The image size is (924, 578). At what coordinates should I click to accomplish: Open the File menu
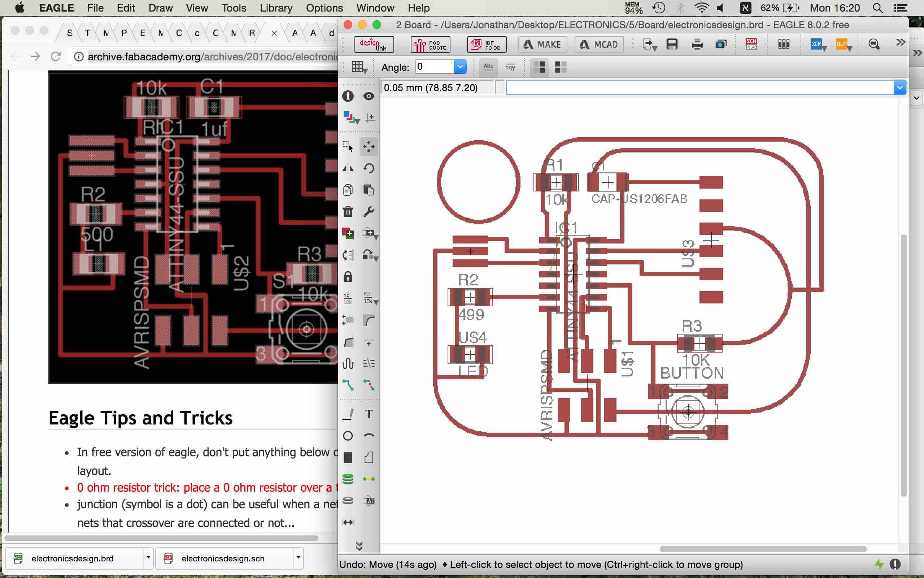pos(95,8)
